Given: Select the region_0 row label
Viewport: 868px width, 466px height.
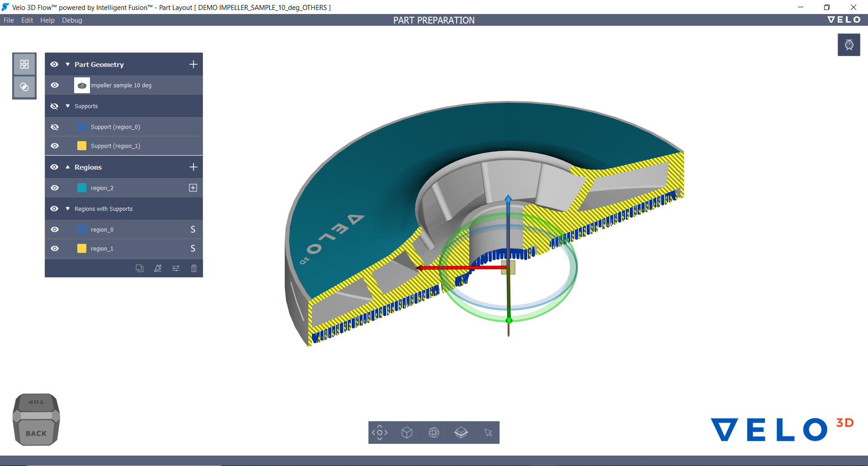Looking at the screenshot, I should (102, 230).
